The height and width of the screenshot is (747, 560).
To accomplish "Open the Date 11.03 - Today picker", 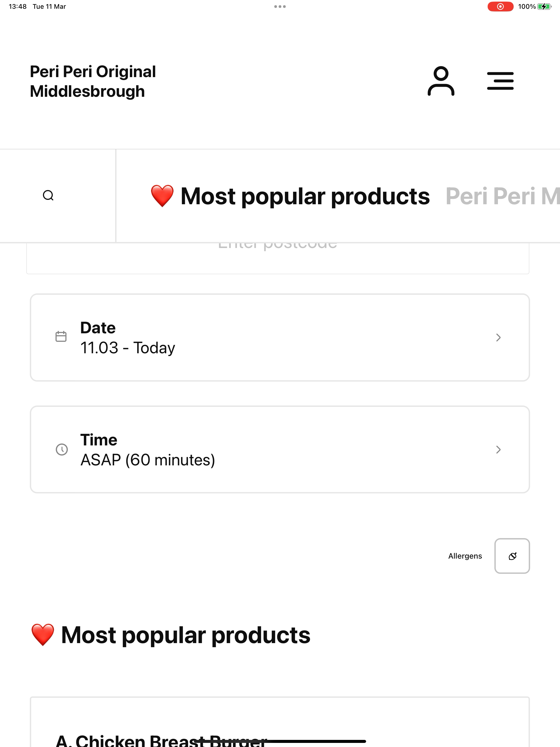I will click(x=280, y=337).
